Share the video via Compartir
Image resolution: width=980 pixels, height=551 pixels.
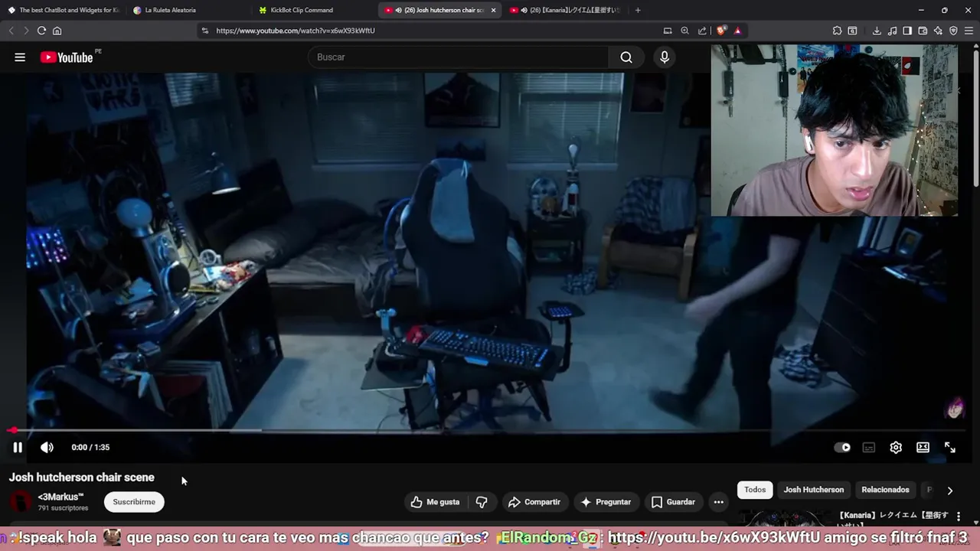coord(534,502)
